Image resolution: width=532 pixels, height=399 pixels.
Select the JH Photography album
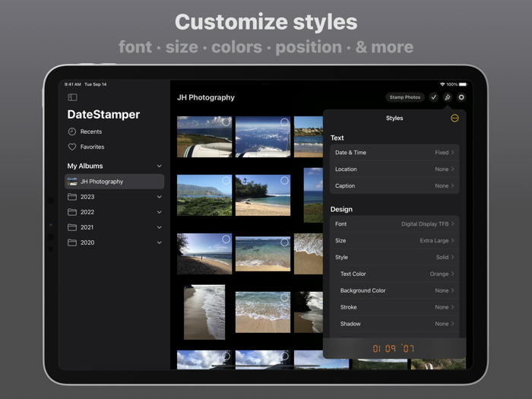click(x=114, y=182)
